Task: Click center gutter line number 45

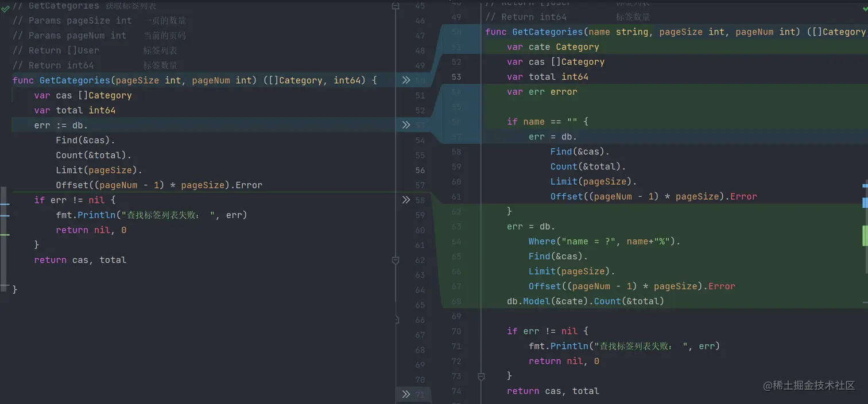Action: click(420, 6)
